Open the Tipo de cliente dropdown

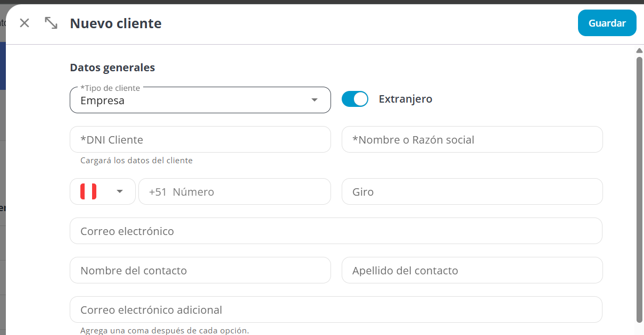point(200,100)
